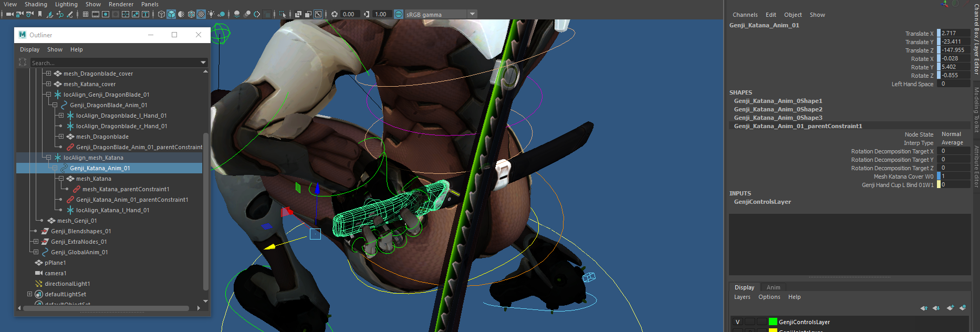Select mesh_Dragonblade in Outliner
The width and height of the screenshot is (980, 332).
click(102, 137)
